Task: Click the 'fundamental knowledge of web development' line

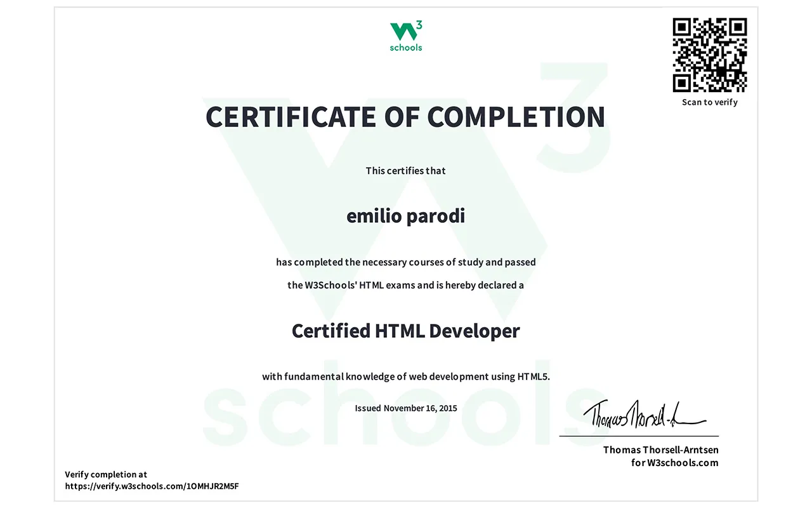Action: (x=405, y=377)
